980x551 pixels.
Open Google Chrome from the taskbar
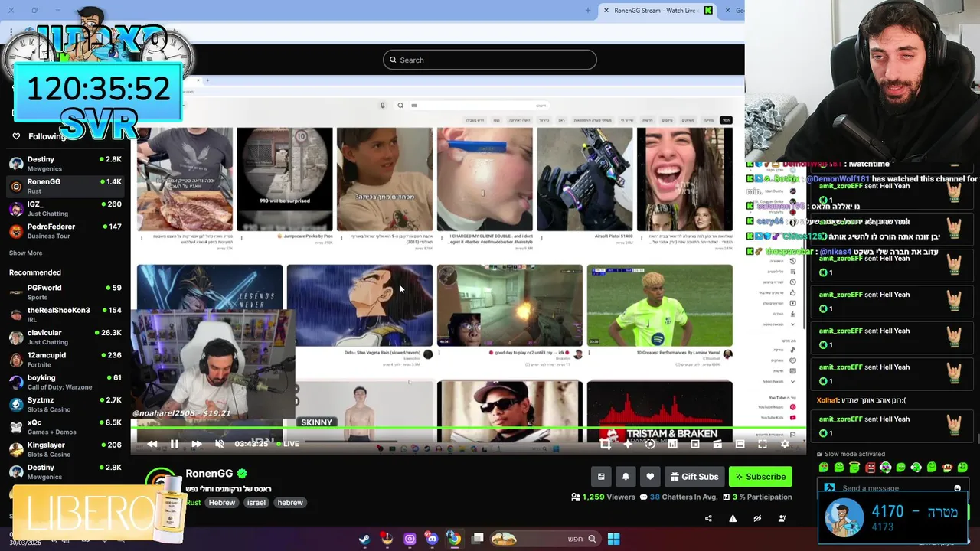[454, 539]
